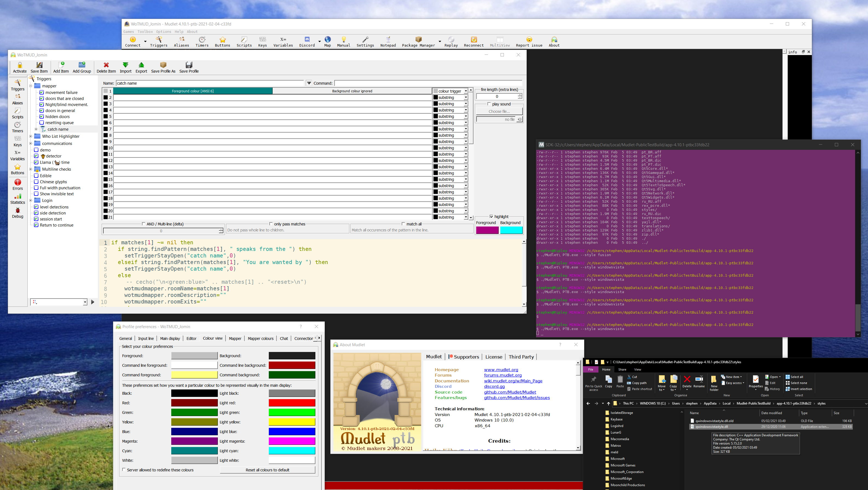This screenshot has height=490, width=868.
Task: Open Errors view in editor sidebar
Action: [18, 185]
